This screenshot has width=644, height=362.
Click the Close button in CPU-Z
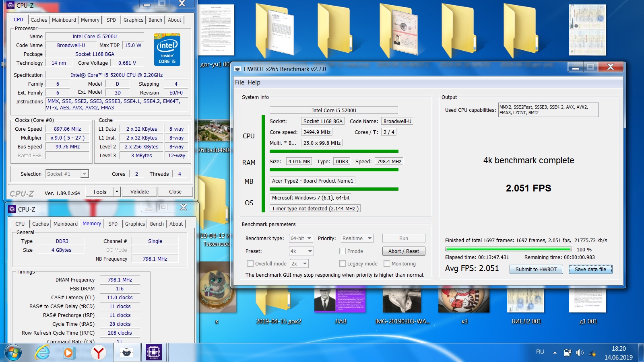175,192
